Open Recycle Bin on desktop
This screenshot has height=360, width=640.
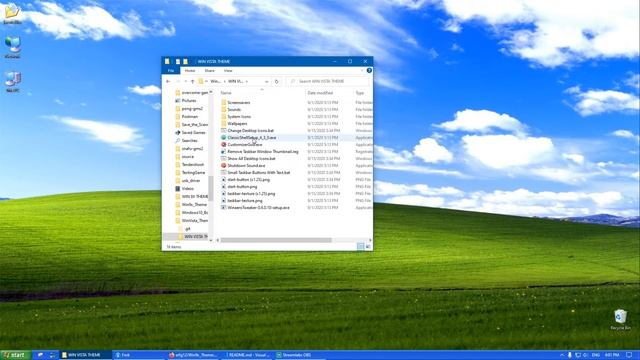click(620, 320)
